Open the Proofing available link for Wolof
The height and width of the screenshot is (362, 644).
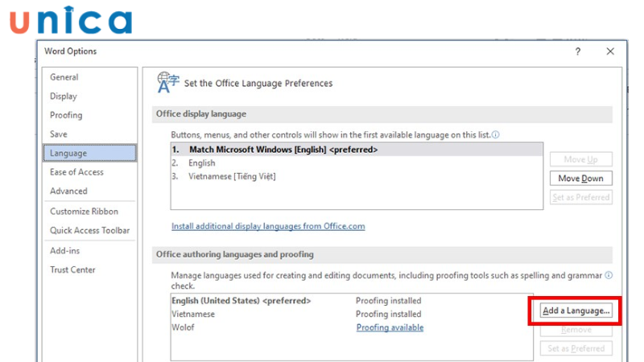click(x=390, y=327)
